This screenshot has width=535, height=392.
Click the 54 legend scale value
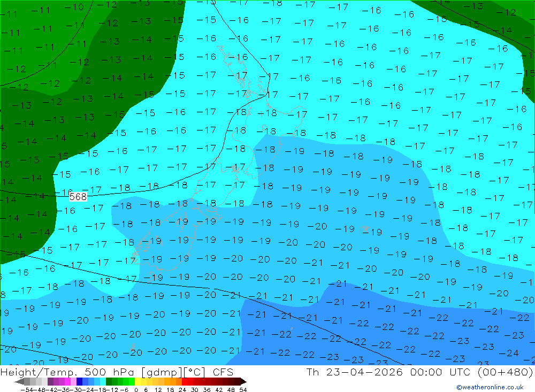click(243, 390)
